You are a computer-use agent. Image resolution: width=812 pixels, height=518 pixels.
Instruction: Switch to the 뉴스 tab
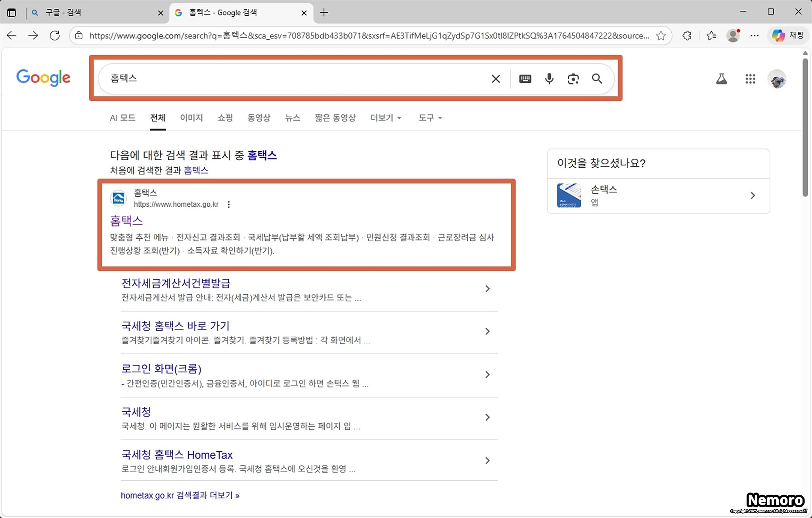[x=292, y=118]
